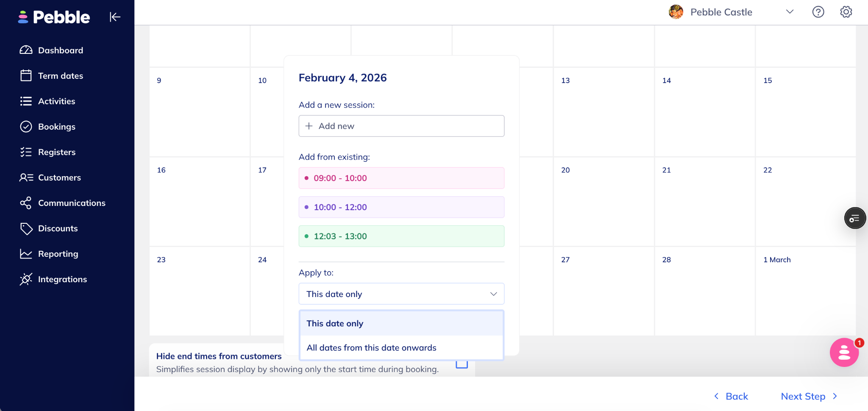Image resolution: width=868 pixels, height=411 pixels.
Task: Open Dashboard from the sidebar
Action: (60, 50)
